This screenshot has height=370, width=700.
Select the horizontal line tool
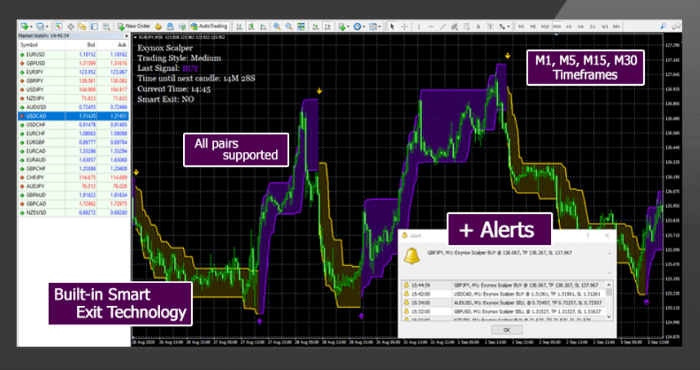coord(431,26)
